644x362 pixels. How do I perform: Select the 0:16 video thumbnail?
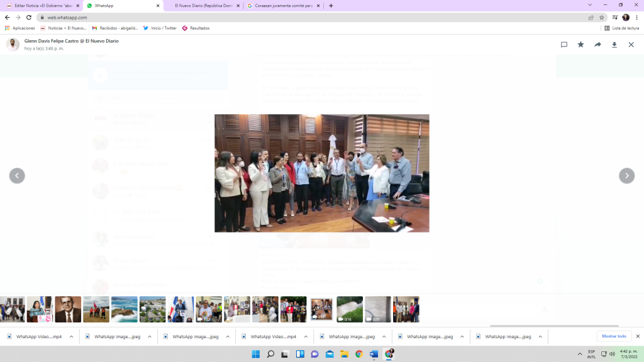(x=350, y=309)
